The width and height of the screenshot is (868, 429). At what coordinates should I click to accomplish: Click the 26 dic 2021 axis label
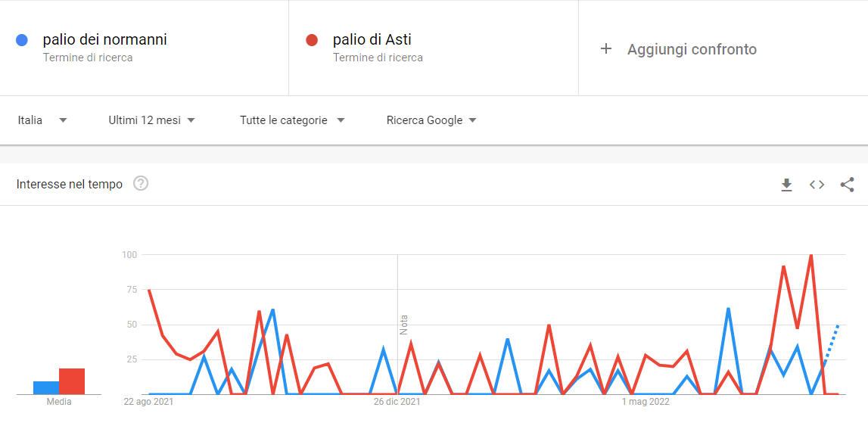tap(397, 402)
